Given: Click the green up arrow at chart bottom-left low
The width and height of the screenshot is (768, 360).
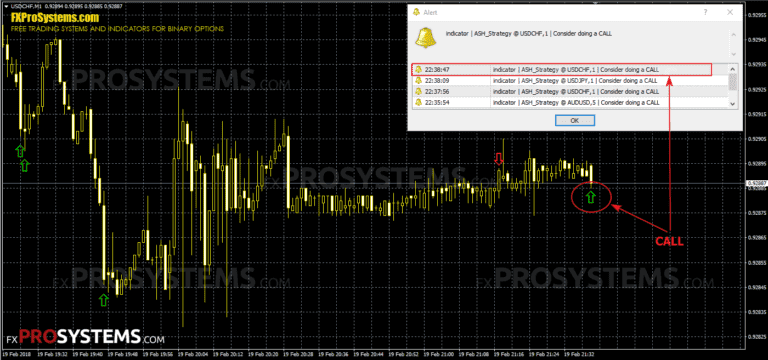Looking at the screenshot, I should pyautogui.click(x=103, y=300).
